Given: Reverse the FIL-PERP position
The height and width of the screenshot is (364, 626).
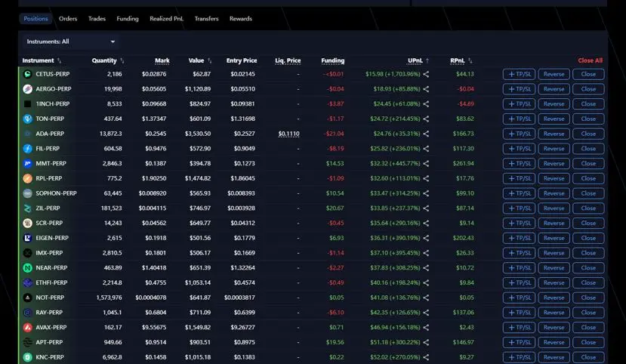Looking at the screenshot, I should 554,149.
